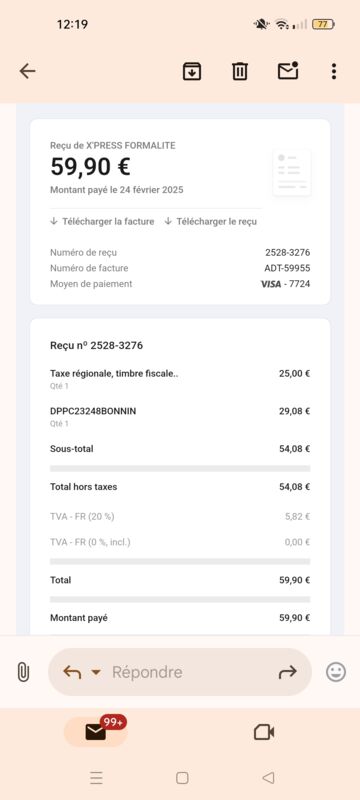Click the Télécharger le reçu link

pyautogui.click(x=211, y=221)
